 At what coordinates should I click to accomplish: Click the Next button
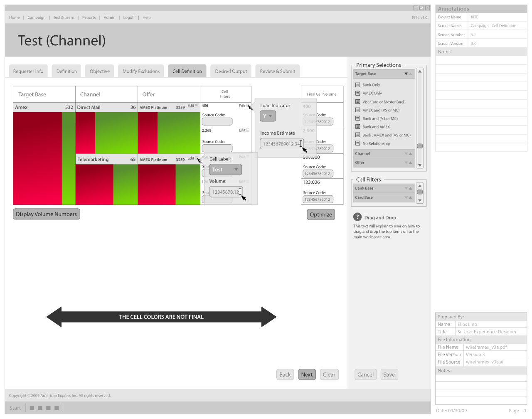pos(307,375)
